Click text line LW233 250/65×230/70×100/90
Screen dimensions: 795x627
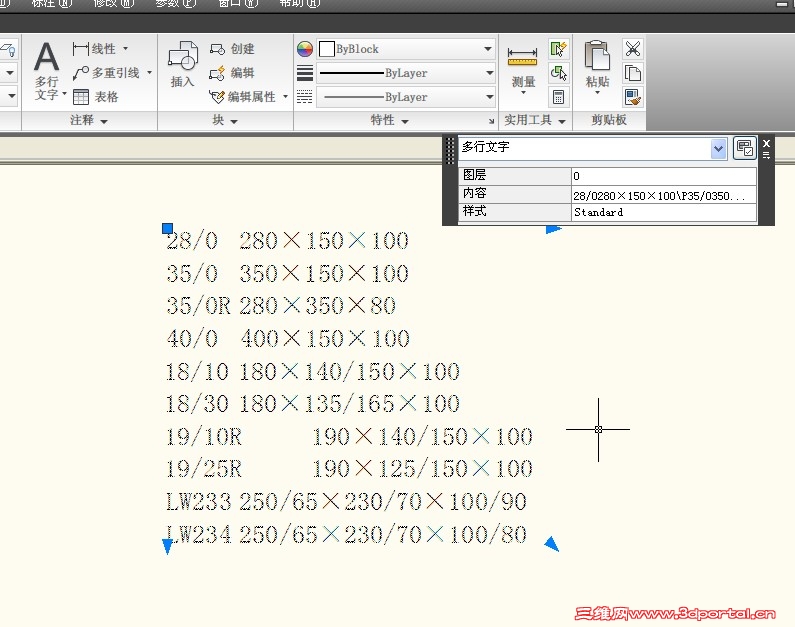346,502
